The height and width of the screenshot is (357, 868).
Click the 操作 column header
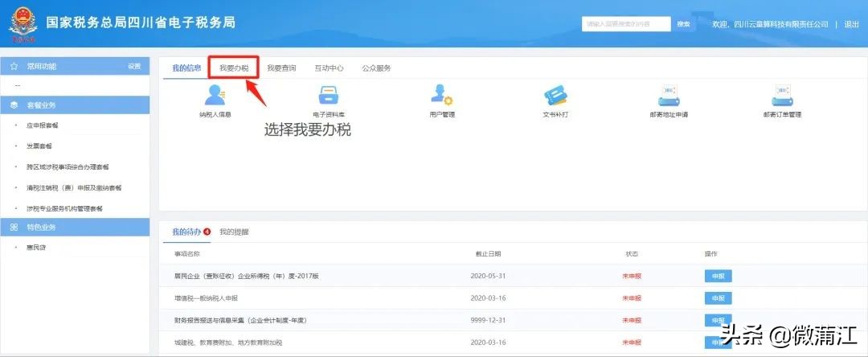[x=710, y=253]
